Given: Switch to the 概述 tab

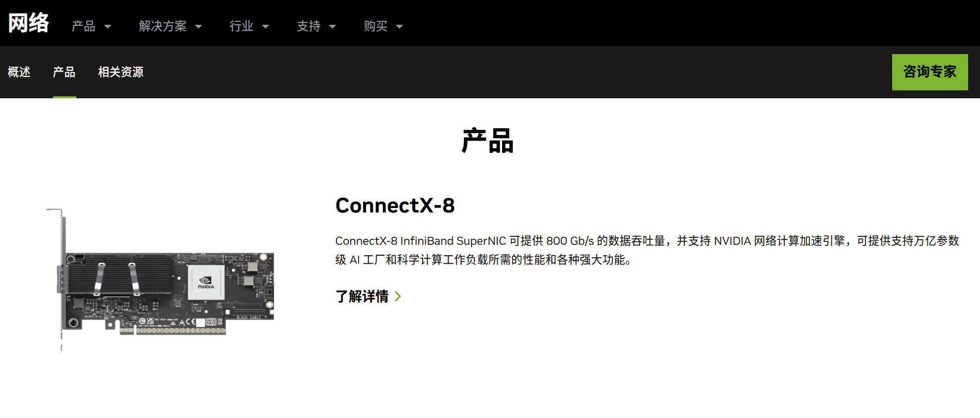Looking at the screenshot, I should point(19,72).
